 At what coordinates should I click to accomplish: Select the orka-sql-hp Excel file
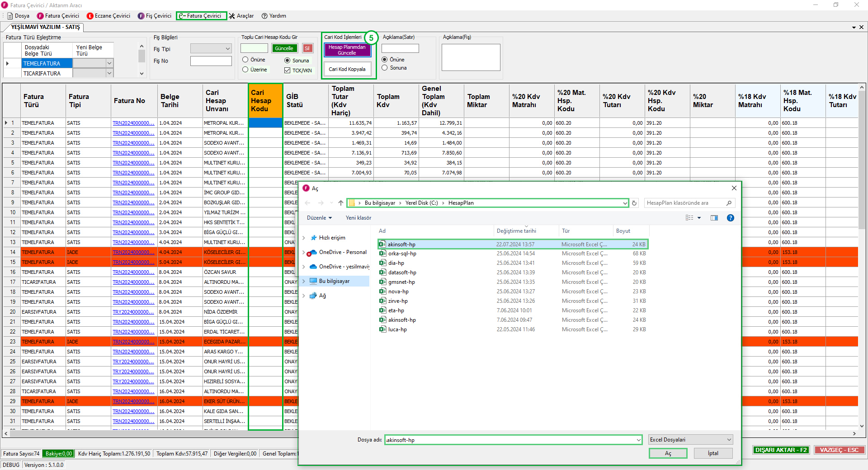click(402, 254)
